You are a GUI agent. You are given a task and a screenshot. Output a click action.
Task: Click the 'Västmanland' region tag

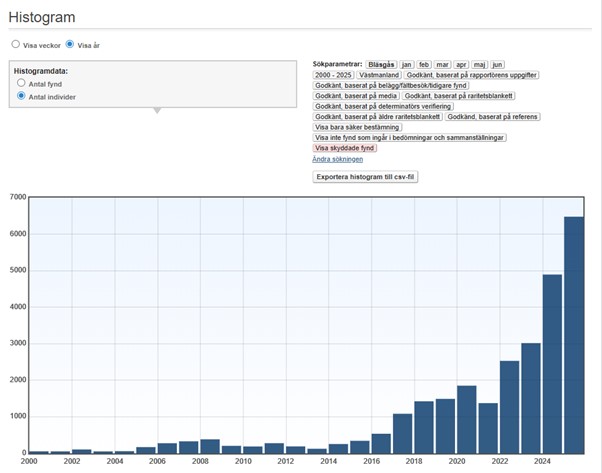click(x=378, y=75)
